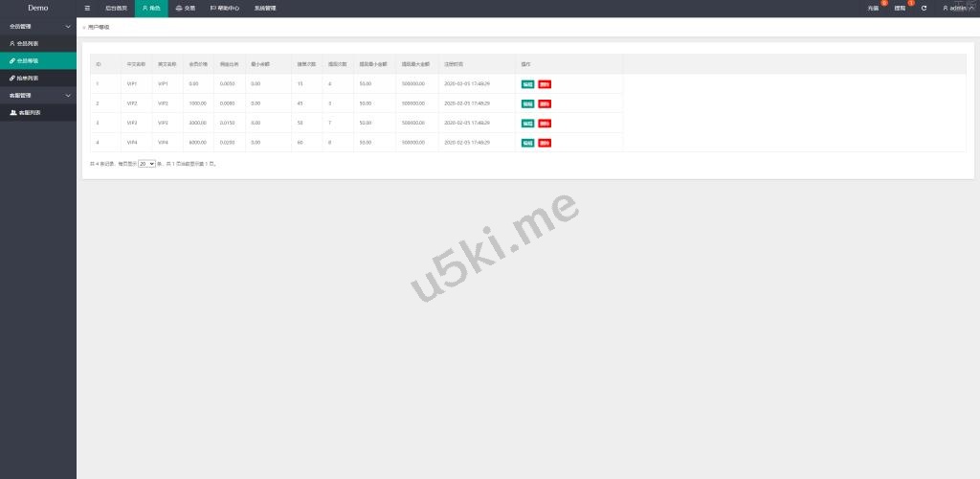Click green edit button for VIP1 row
The image size is (980, 479).
click(527, 84)
